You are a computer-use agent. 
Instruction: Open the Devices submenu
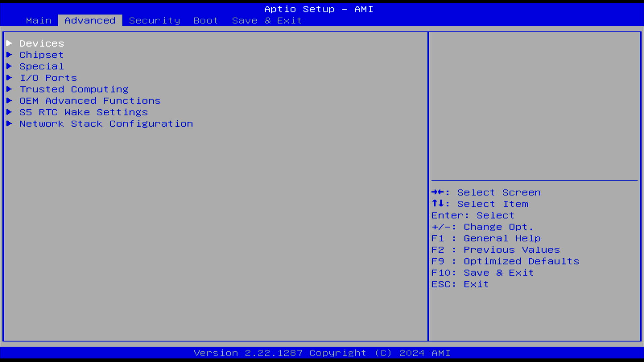42,44
